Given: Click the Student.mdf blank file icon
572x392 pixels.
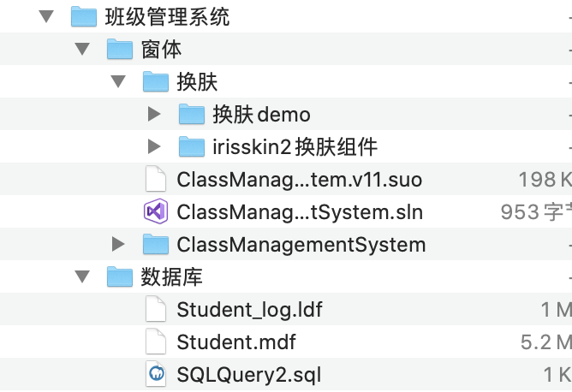Looking at the screenshot, I should click(156, 342).
